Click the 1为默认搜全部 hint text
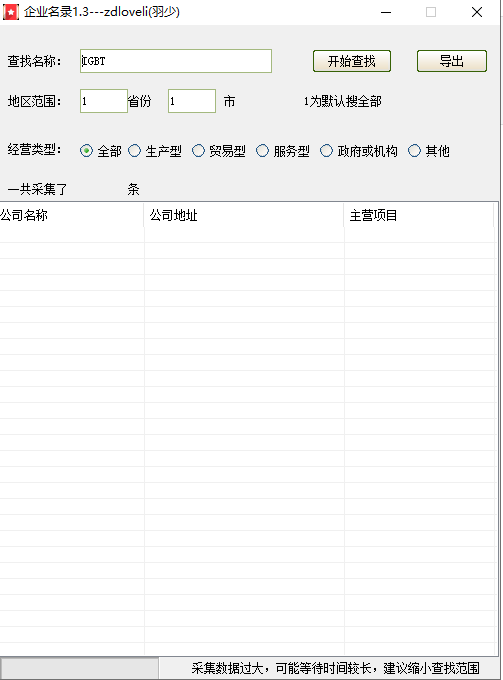This screenshot has height=680, width=503. (x=343, y=101)
